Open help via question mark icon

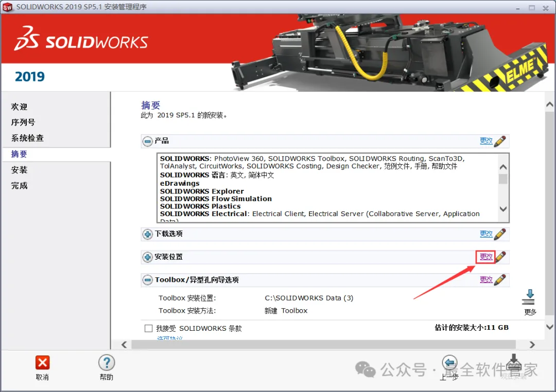[107, 363]
